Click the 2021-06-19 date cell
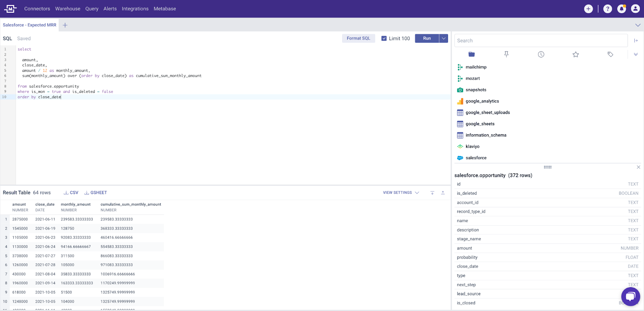 45,229
